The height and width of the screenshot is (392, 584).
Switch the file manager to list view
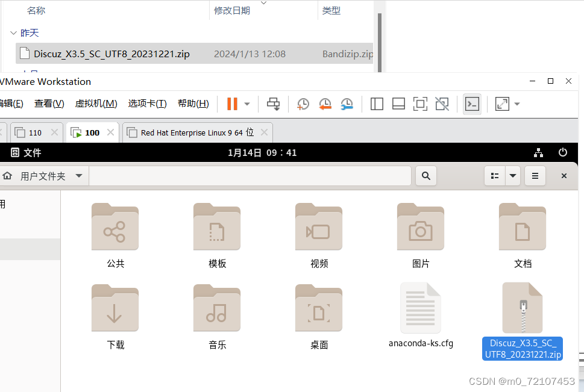pos(495,176)
